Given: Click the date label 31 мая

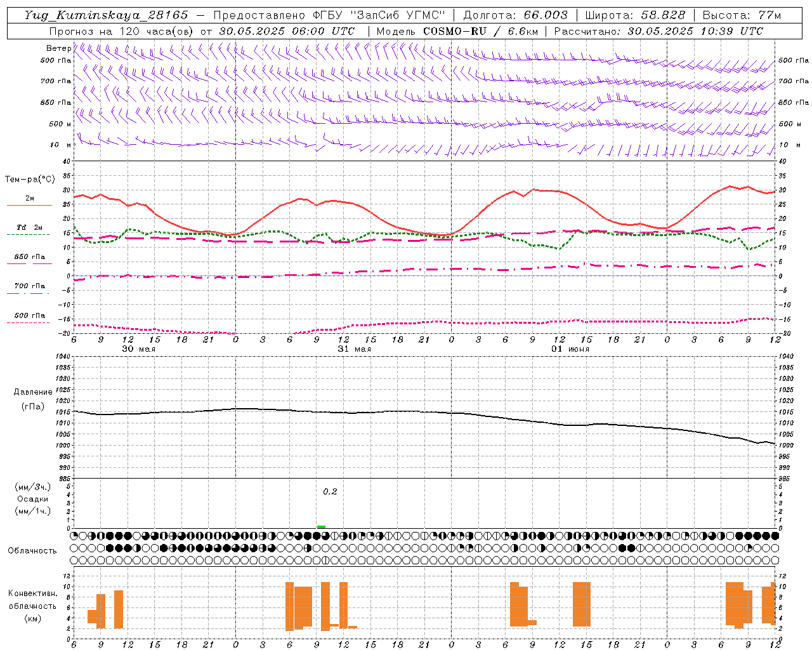Looking at the screenshot, I should tap(354, 348).
